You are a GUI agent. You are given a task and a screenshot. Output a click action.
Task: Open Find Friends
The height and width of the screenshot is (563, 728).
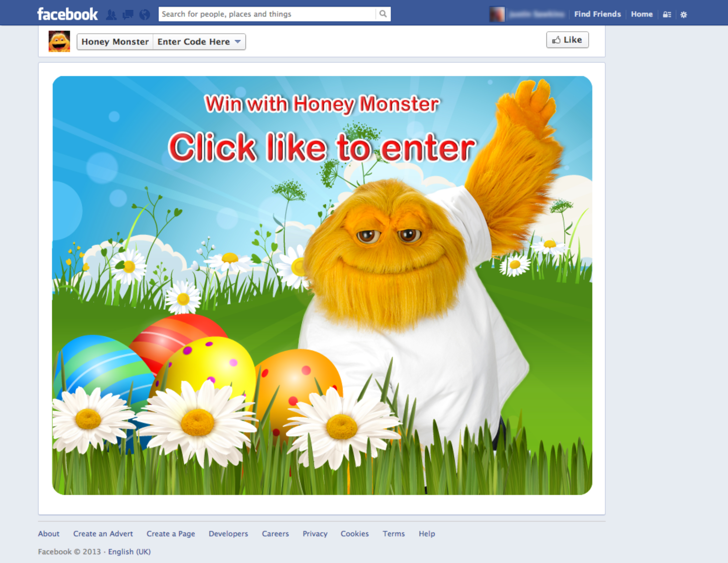click(x=597, y=14)
